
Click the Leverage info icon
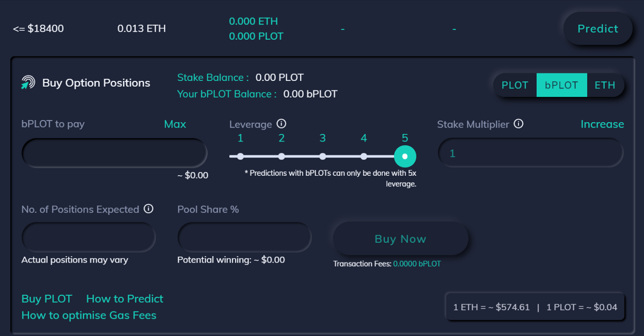coord(281,124)
